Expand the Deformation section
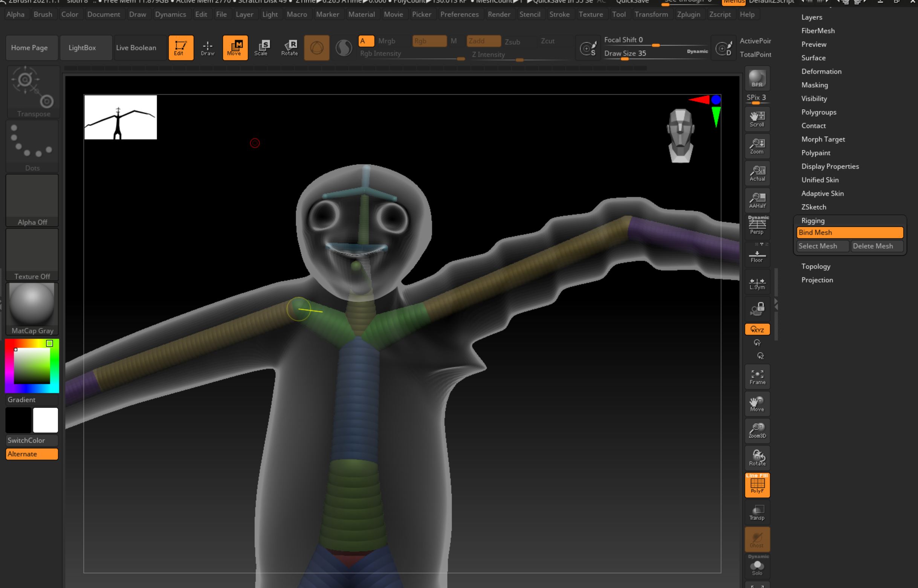 click(x=821, y=72)
